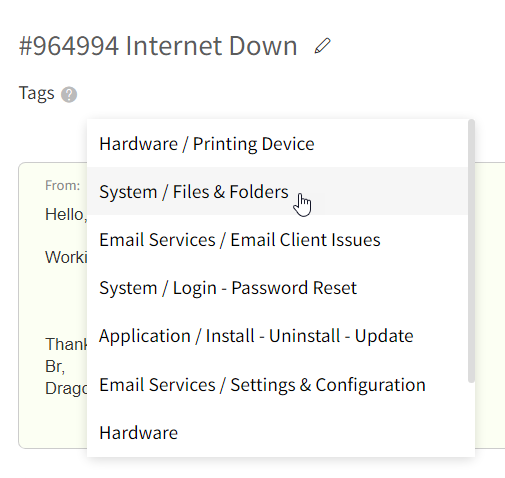Open the Tags help question mark icon
Screen dimensions: 505x478
pyautogui.click(x=69, y=95)
